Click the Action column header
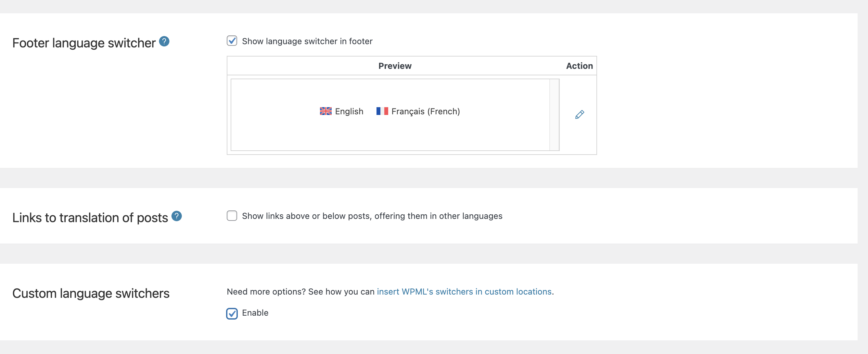The width and height of the screenshot is (868, 354). (x=579, y=66)
